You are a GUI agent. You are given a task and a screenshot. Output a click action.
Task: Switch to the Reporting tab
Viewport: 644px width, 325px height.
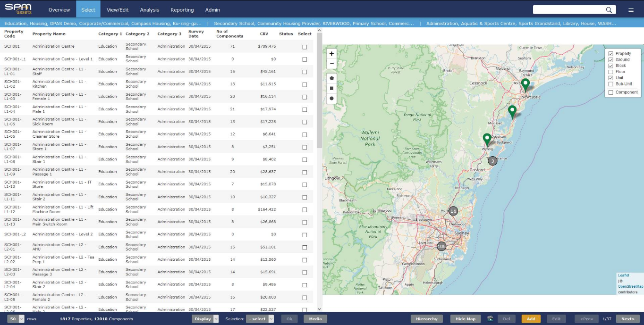tap(182, 9)
